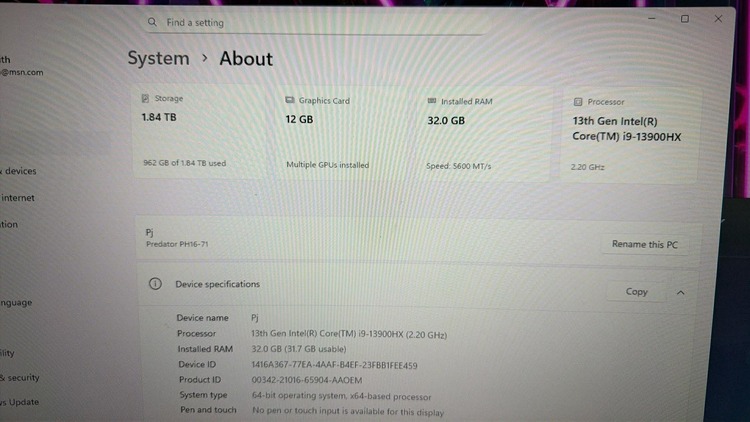Minimize the Settings window
750x422 pixels.
[651, 19]
